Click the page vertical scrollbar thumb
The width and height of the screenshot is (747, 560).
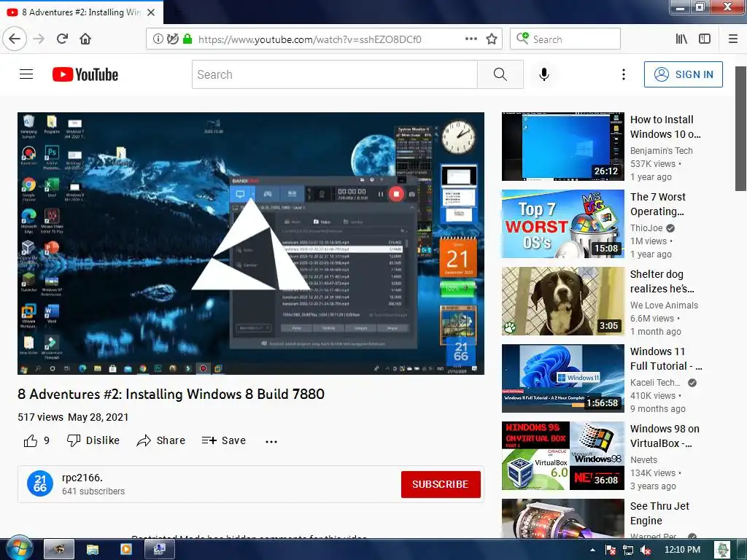(740, 128)
